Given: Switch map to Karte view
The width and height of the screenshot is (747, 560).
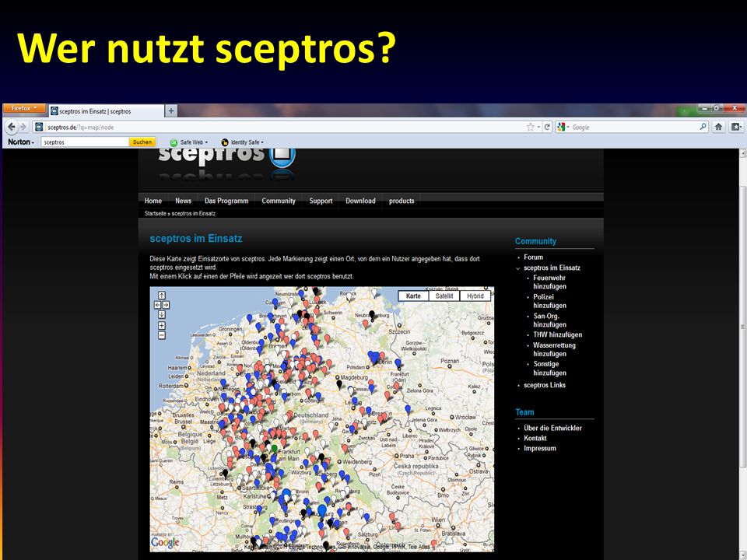Looking at the screenshot, I should point(413,296).
